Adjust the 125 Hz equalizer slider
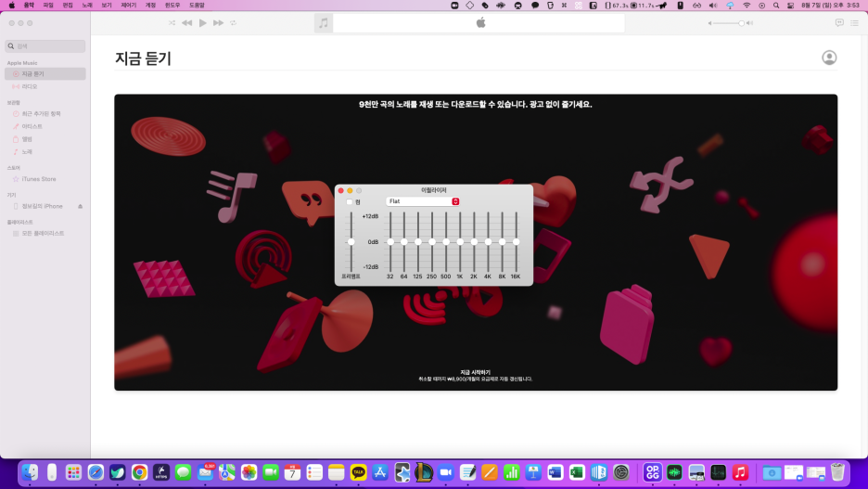Image resolution: width=868 pixels, height=489 pixels. (418, 242)
